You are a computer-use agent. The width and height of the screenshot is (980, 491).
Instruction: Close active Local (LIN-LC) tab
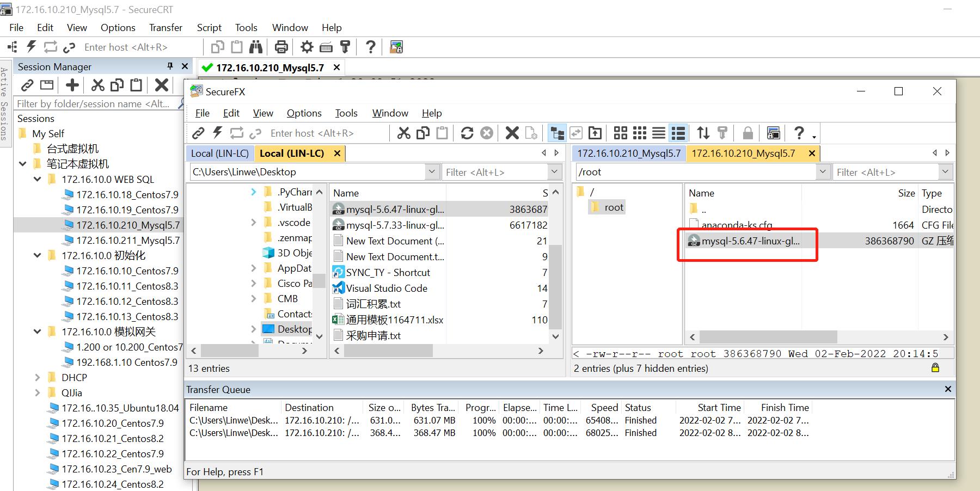tap(337, 154)
